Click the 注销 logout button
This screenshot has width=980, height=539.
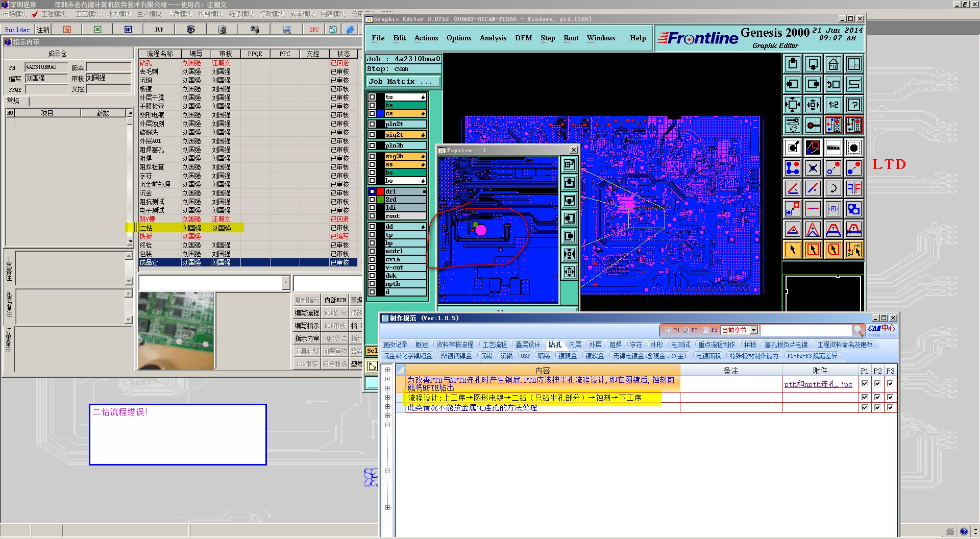[x=43, y=30]
